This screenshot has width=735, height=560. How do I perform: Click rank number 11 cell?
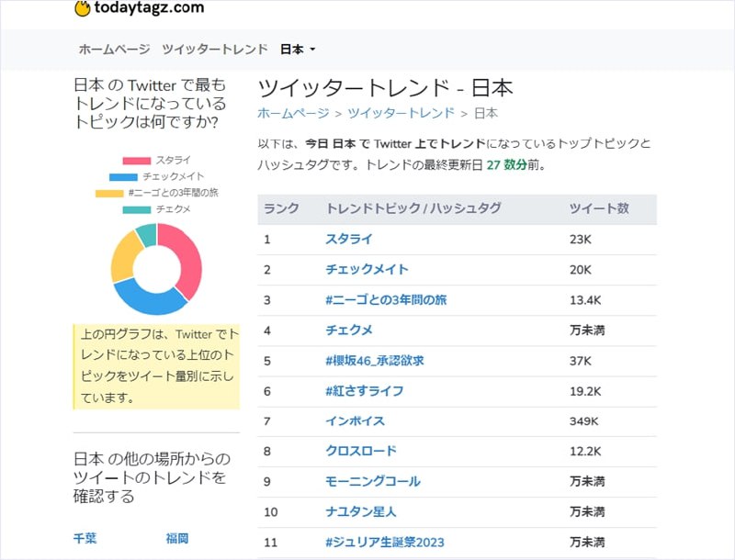click(271, 543)
